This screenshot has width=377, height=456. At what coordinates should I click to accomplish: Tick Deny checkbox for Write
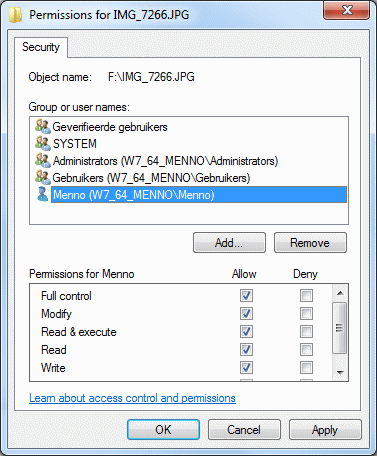(x=306, y=368)
